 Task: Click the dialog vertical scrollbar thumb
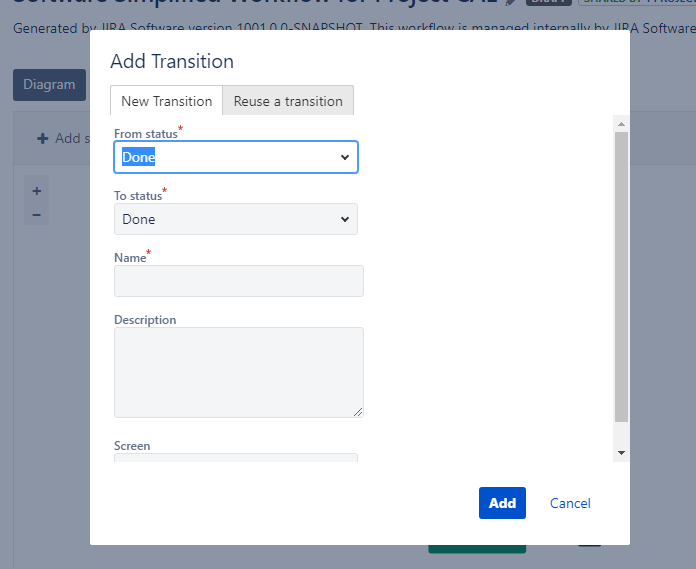621,277
